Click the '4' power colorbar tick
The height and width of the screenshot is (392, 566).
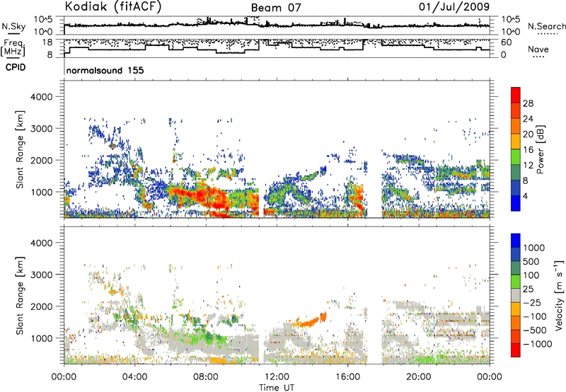point(525,197)
